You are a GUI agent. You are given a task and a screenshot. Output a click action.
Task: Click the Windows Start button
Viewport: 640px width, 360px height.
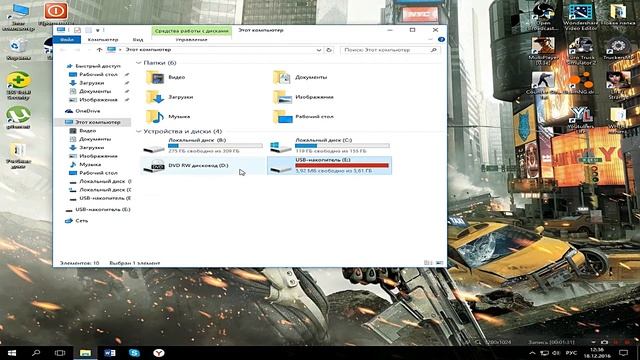[x=12, y=353]
